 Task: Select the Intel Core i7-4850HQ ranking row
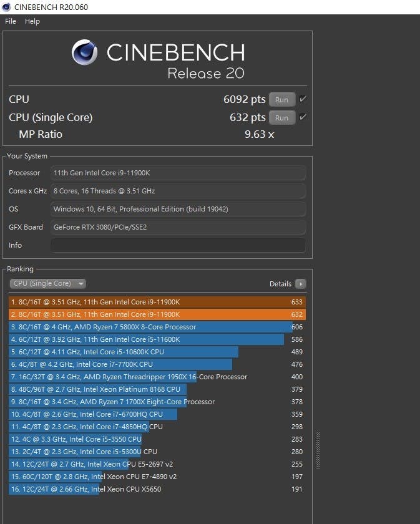coord(157,427)
